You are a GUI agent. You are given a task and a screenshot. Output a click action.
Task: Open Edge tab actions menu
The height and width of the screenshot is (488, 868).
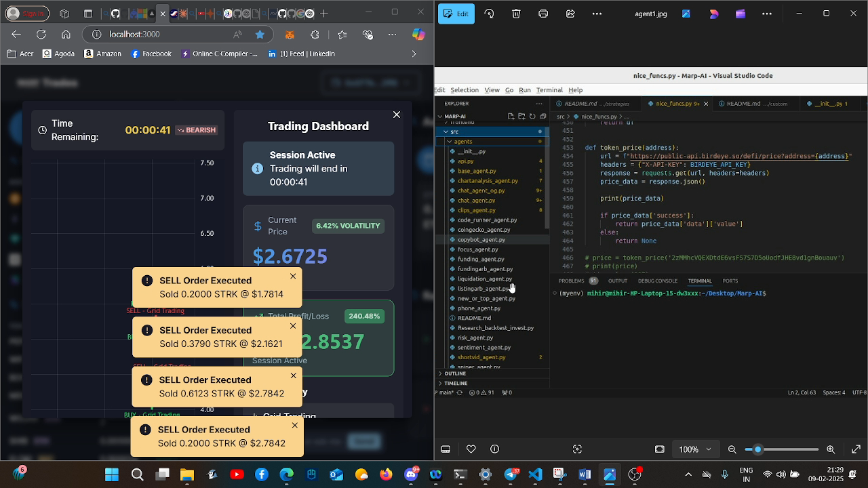click(88, 14)
